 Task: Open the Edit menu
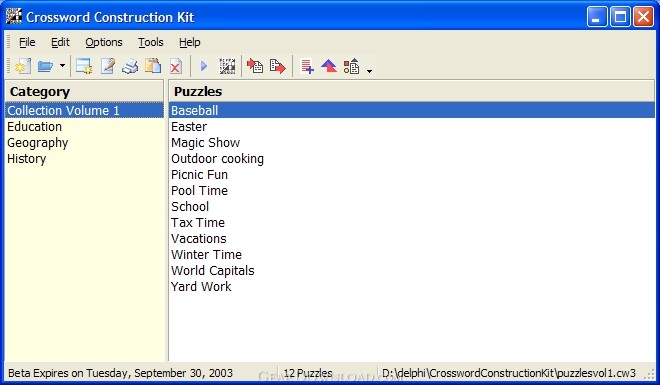pyautogui.click(x=60, y=42)
